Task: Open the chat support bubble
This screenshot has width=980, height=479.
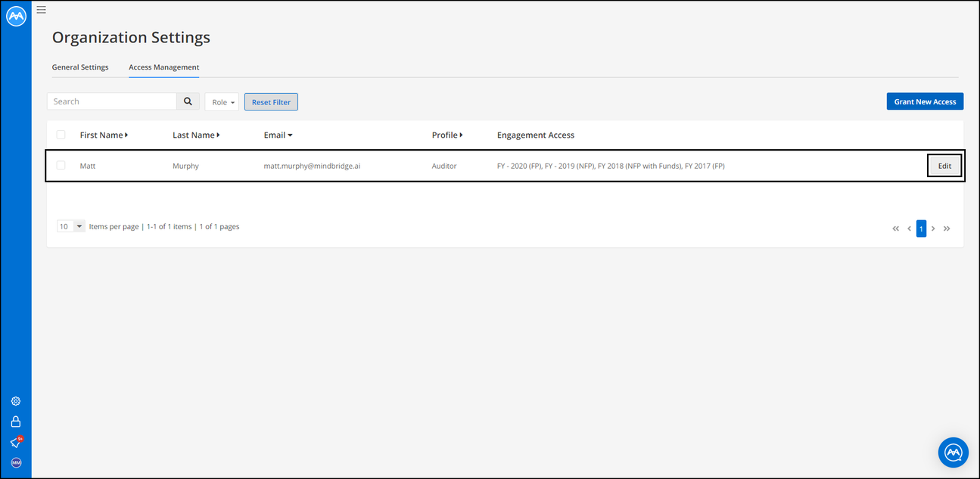Action: (x=953, y=453)
